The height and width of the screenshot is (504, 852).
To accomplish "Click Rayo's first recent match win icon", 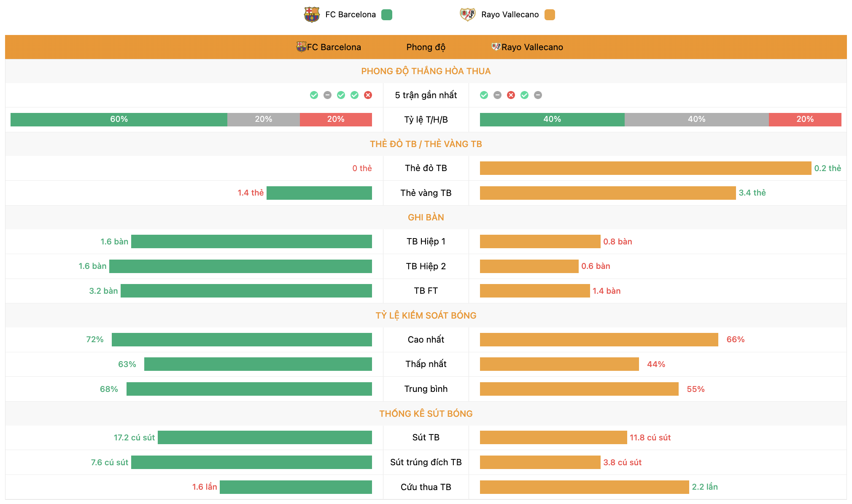I will 484,95.
